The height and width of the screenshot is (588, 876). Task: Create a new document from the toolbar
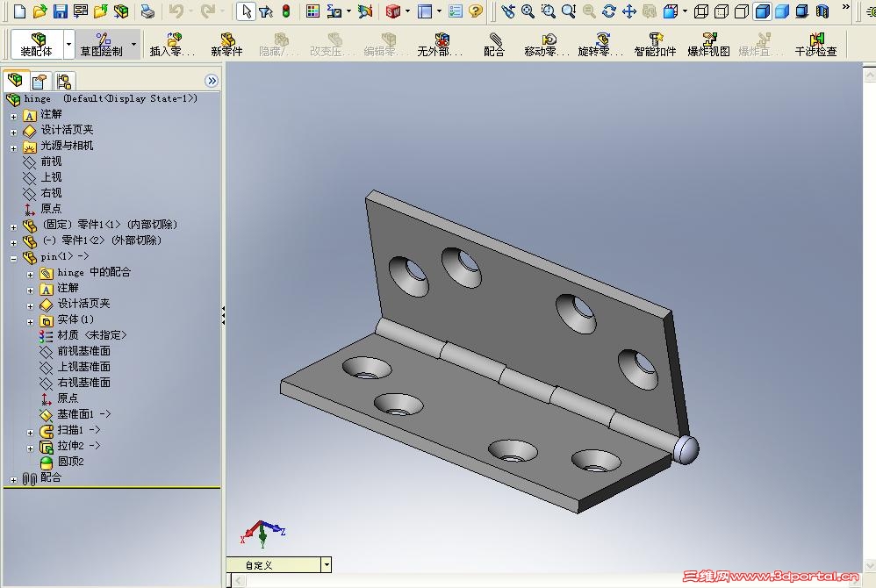coord(19,11)
